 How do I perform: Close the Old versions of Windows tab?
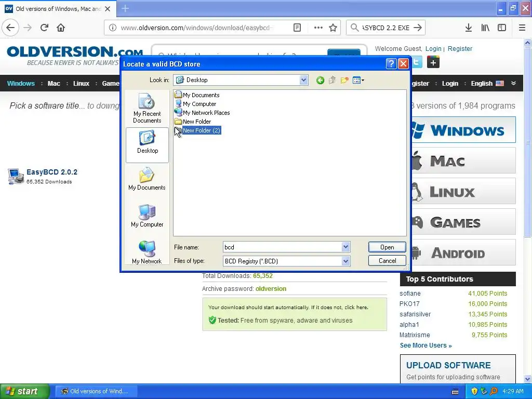click(x=108, y=9)
